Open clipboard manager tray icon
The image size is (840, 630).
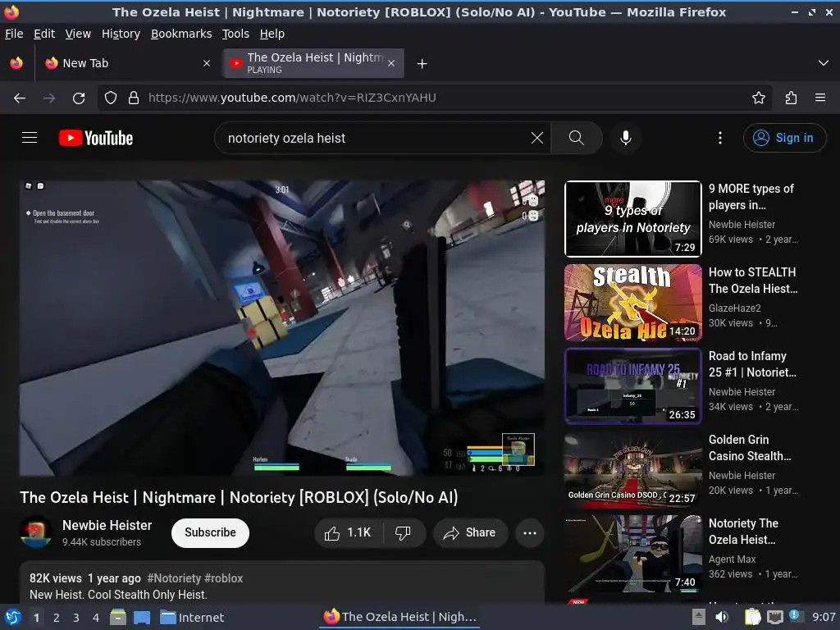(752, 617)
